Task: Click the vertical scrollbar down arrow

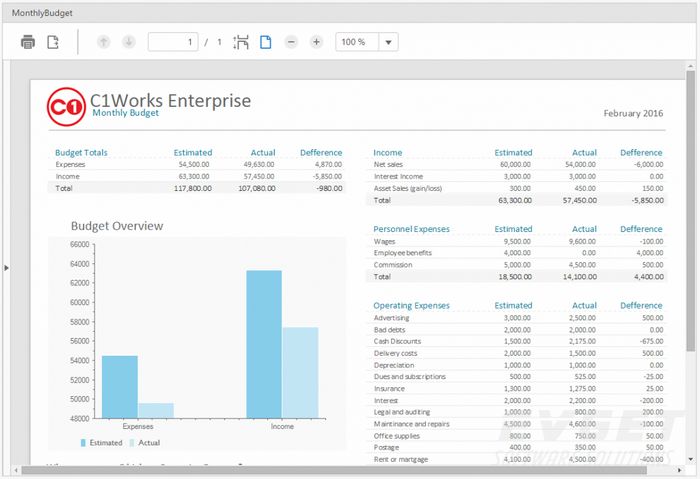Action: click(691, 459)
